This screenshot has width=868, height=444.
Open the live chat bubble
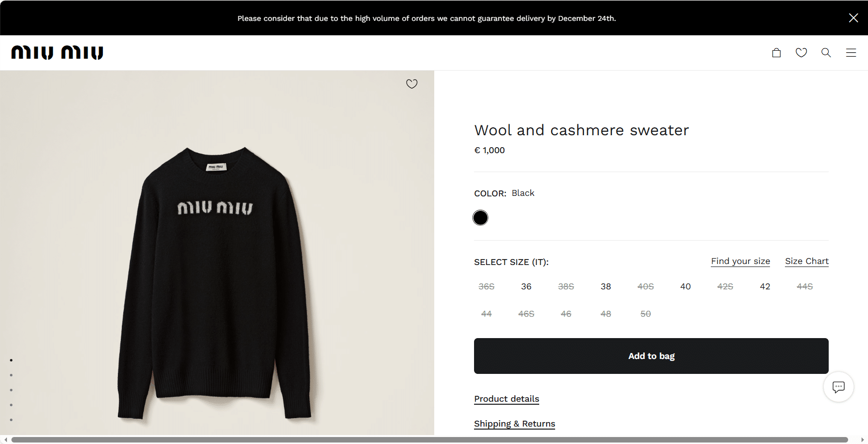click(838, 387)
